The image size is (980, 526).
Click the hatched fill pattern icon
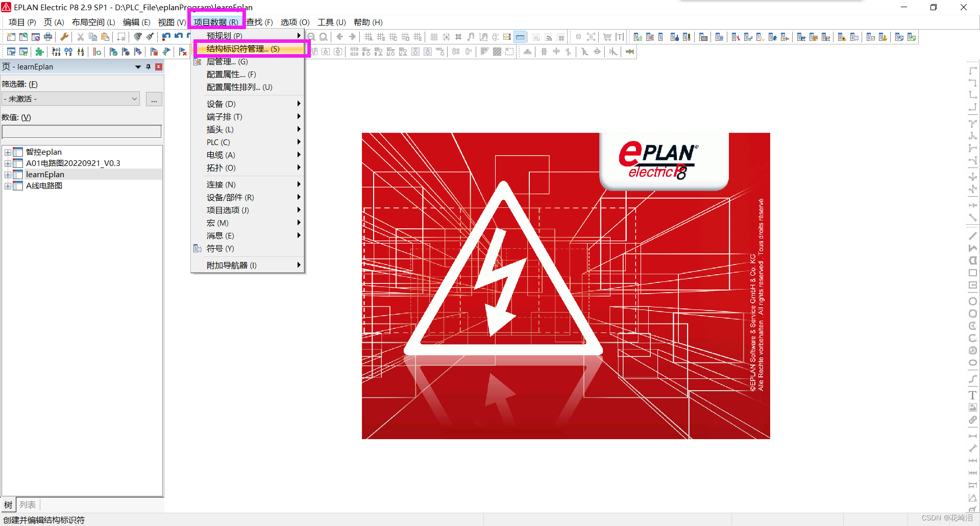pos(497,52)
